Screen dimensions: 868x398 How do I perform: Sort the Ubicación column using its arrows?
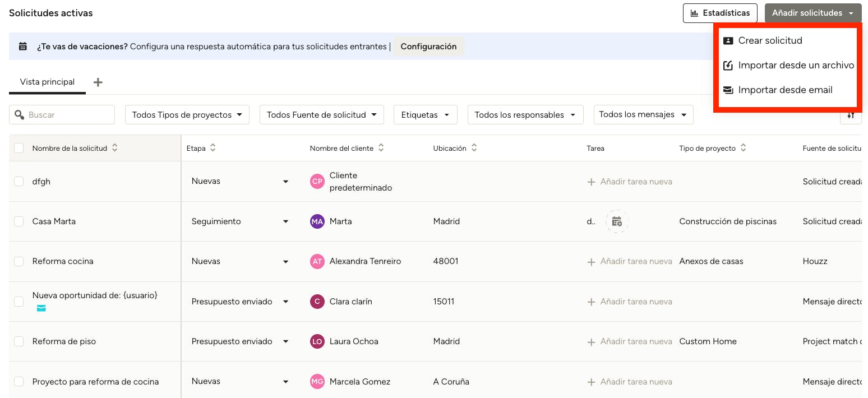click(474, 148)
